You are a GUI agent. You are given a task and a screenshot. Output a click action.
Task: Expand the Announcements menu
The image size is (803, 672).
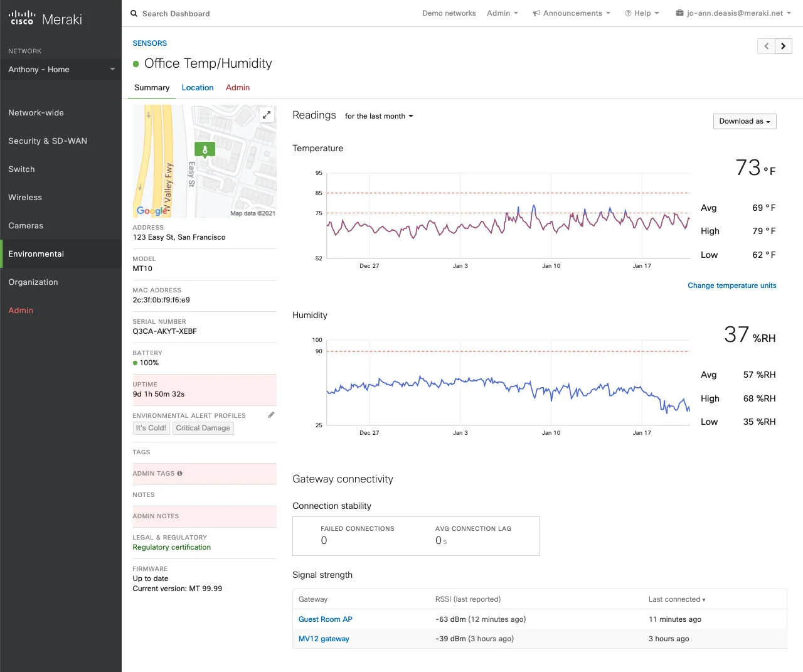[x=572, y=13]
